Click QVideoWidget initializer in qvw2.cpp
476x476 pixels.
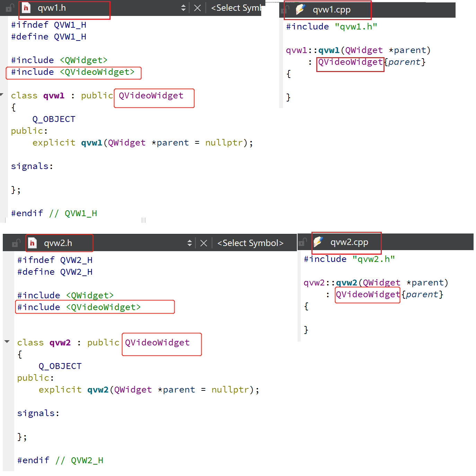[368, 294]
